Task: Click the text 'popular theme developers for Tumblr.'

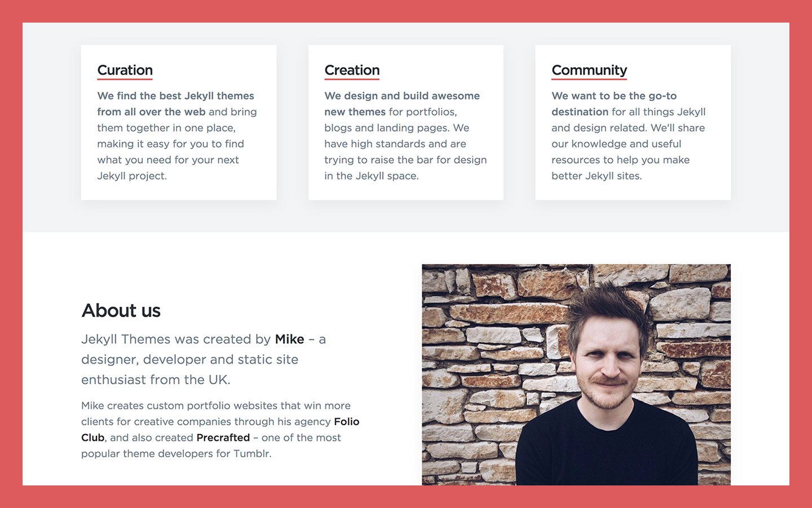Action: point(176,454)
